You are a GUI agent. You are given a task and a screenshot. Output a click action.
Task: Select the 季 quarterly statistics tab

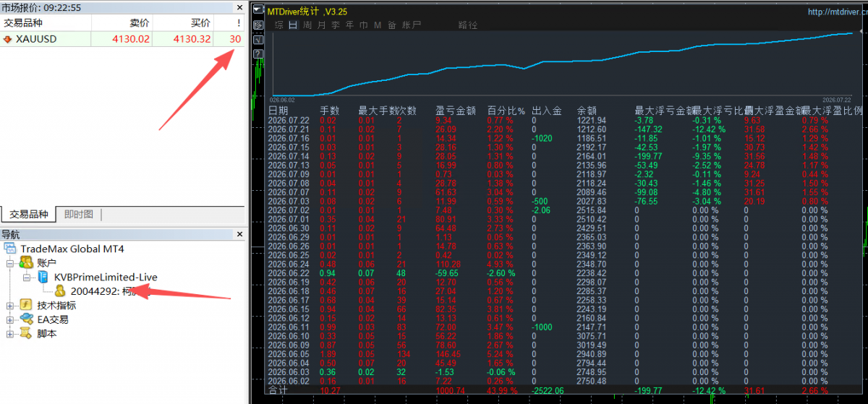(336, 25)
